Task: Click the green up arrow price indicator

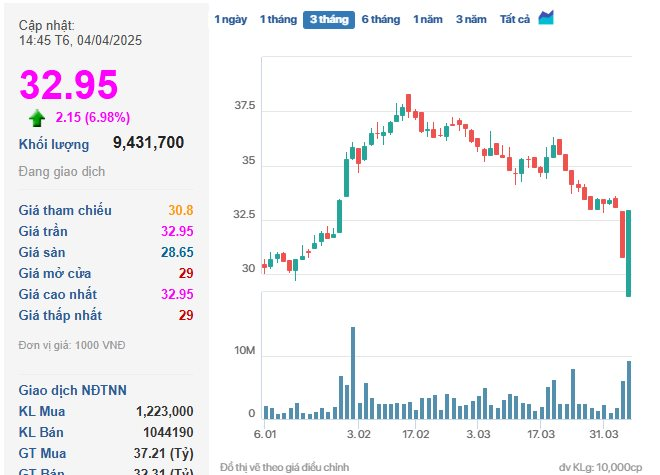Action: tap(37, 118)
